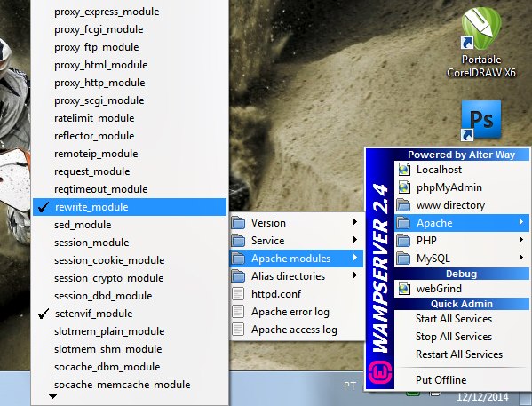Click the folder icon beside Alias directories

tap(238, 276)
